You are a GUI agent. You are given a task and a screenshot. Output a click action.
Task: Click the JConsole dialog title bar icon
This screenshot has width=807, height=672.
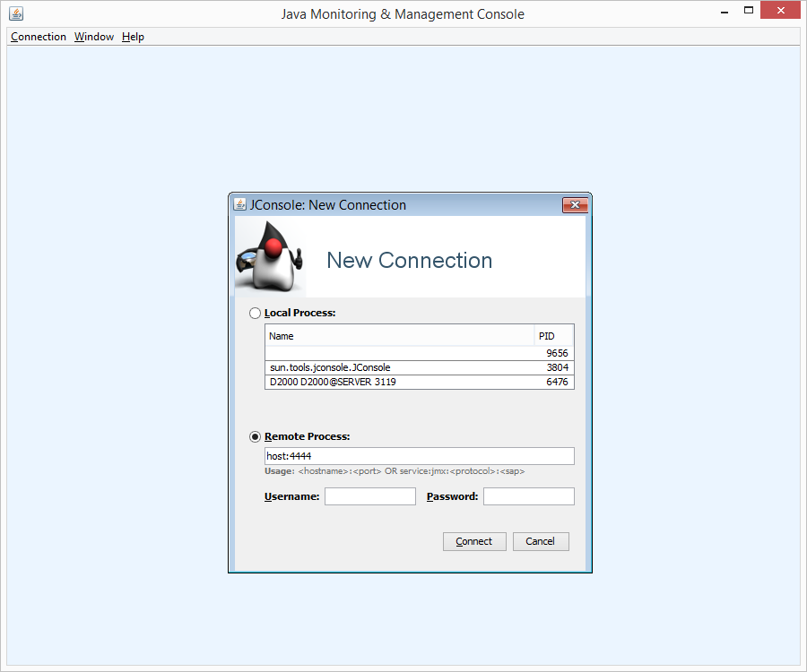click(239, 204)
